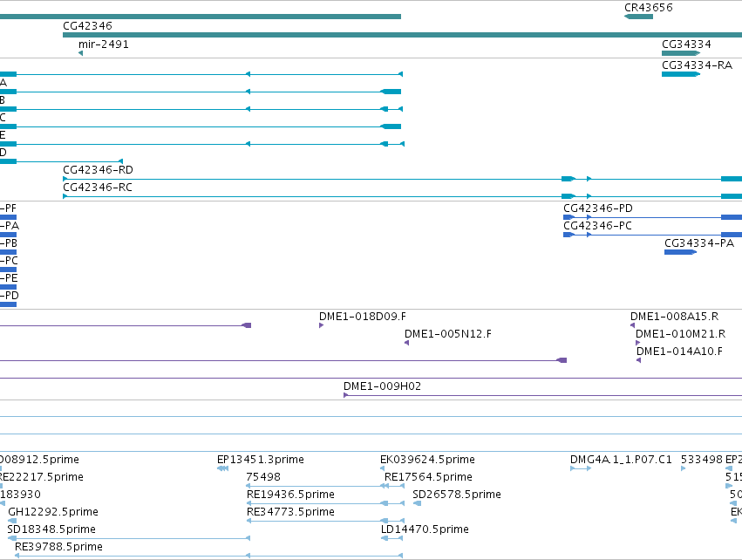Viewport: 742px width, 560px height.
Task: Click the 183930 feature label
Action: [20, 495]
